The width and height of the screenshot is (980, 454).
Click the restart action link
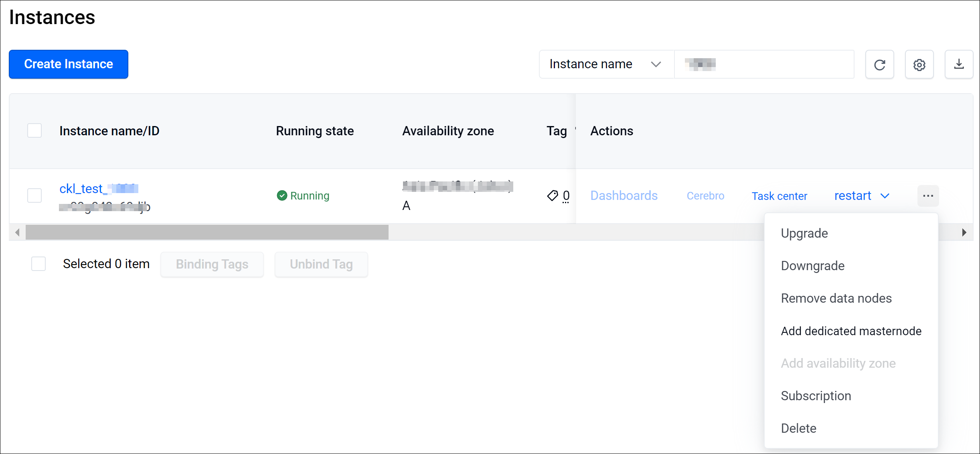click(x=853, y=196)
